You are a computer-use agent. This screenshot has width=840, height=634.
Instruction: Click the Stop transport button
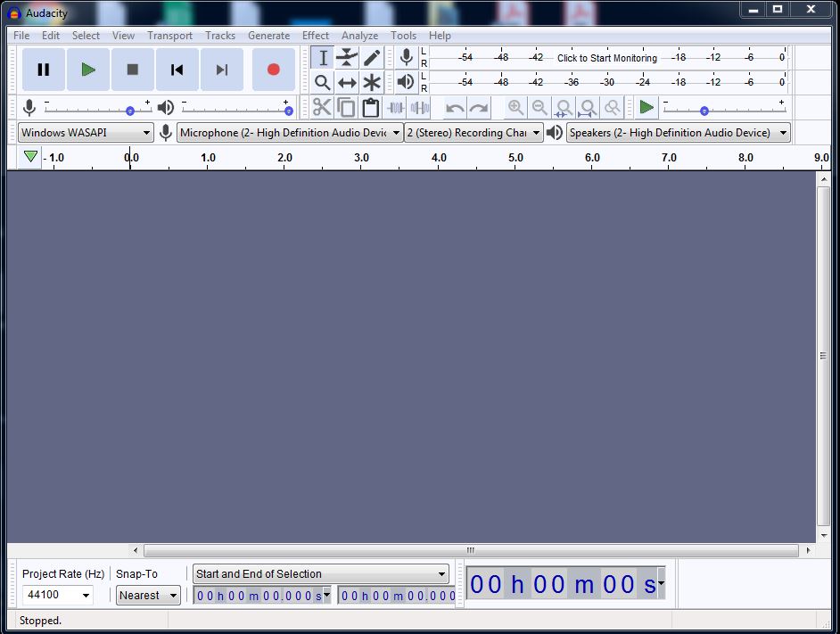132,70
